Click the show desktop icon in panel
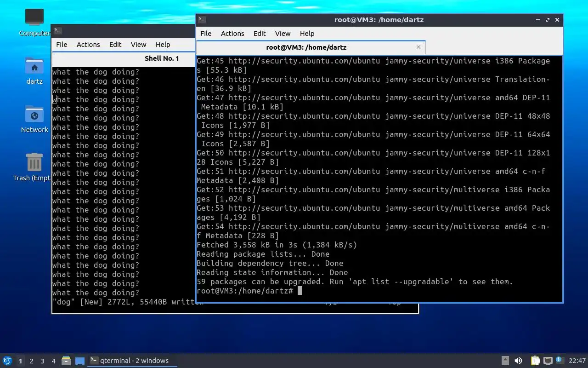Viewport: 588px width, 368px height. click(x=80, y=361)
